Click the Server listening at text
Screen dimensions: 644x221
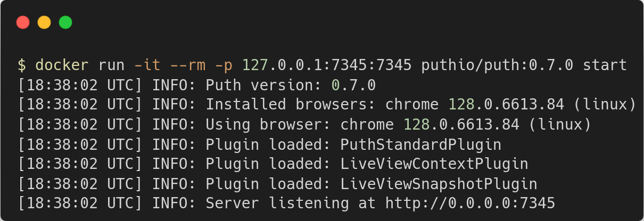point(291,203)
